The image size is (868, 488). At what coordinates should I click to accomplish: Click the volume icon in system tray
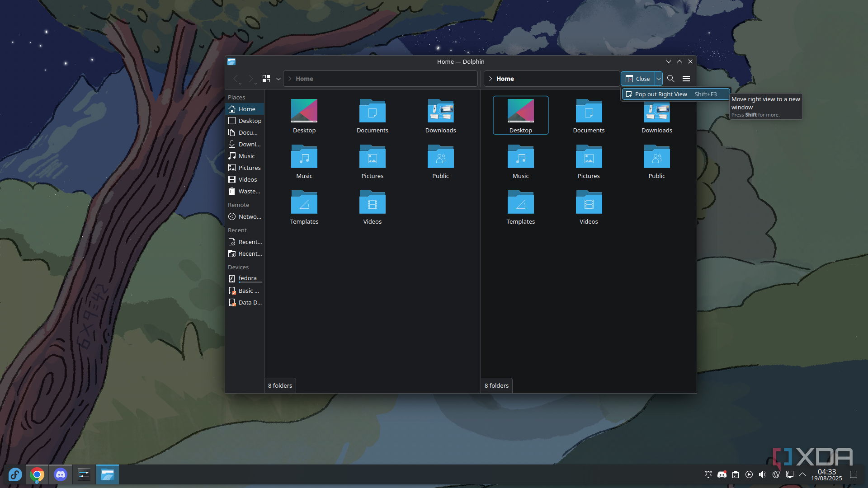click(763, 474)
